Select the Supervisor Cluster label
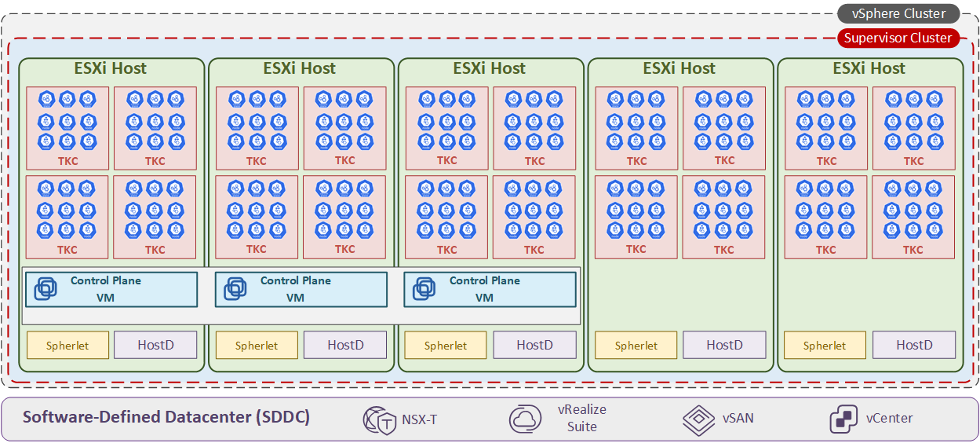 [x=898, y=38]
